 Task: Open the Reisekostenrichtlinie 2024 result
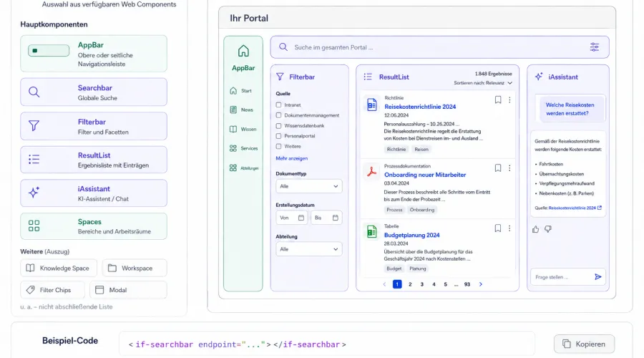coord(420,107)
